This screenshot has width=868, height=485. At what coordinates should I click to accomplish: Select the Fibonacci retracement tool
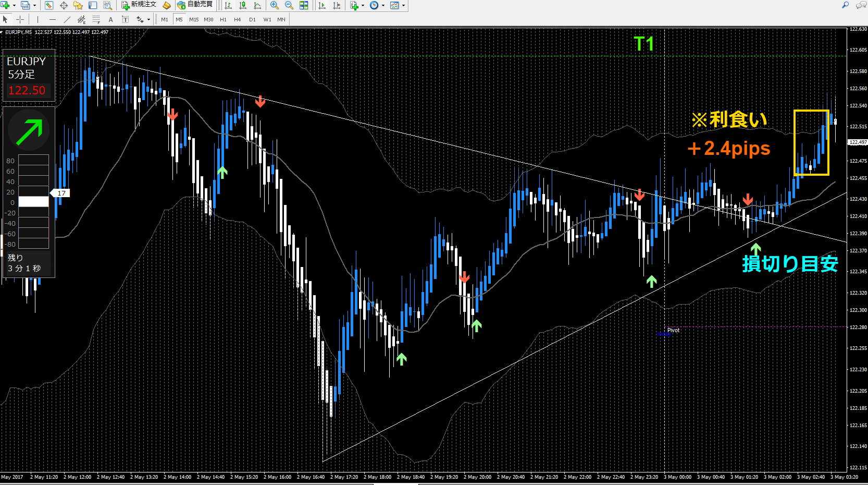pos(96,19)
